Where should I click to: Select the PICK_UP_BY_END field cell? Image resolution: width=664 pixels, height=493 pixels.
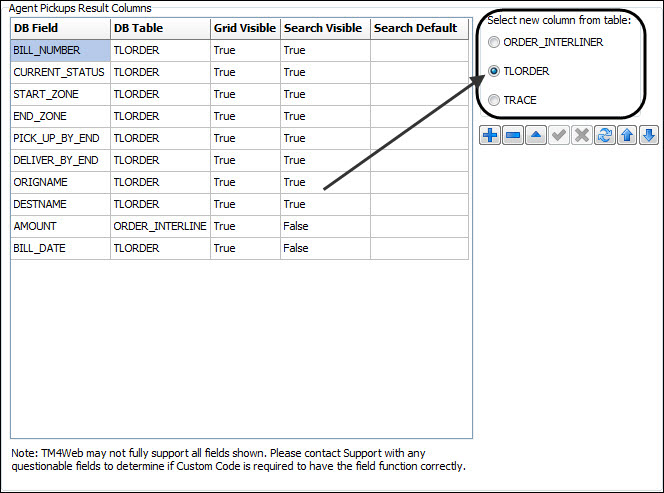[61, 138]
